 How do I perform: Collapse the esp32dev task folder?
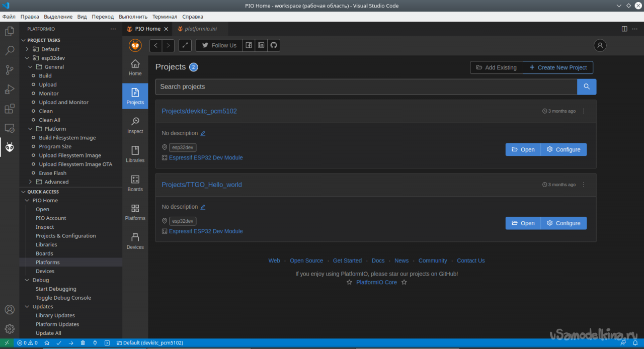pyautogui.click(x=27, y=58)
